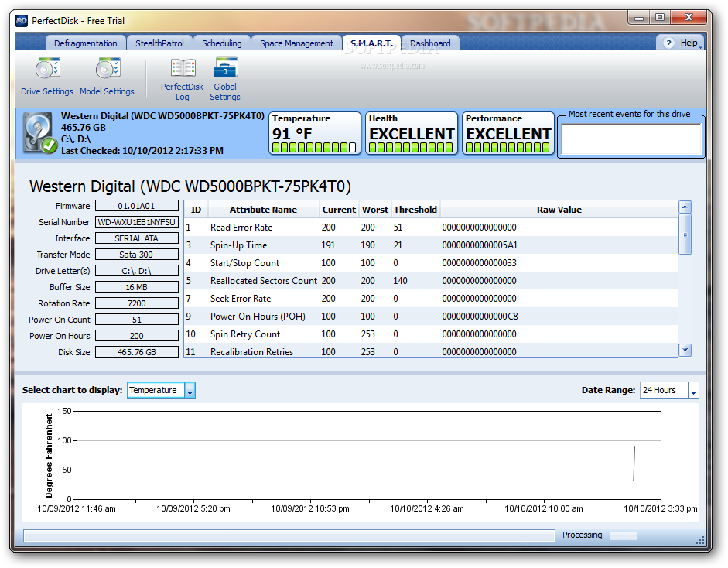Viewport: 728px width, 568px height.
Task: Click the Power On Hours 200 field
Action: pos(136,336)
